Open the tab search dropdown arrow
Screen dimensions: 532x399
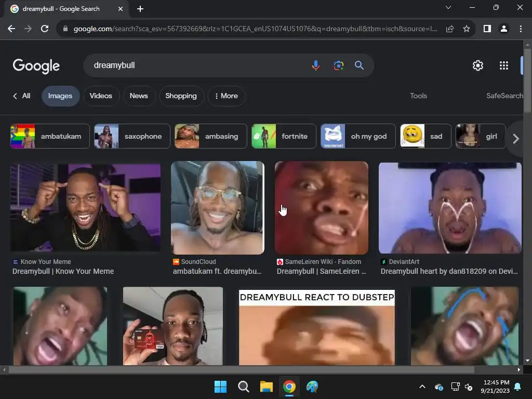coord(448,7)
